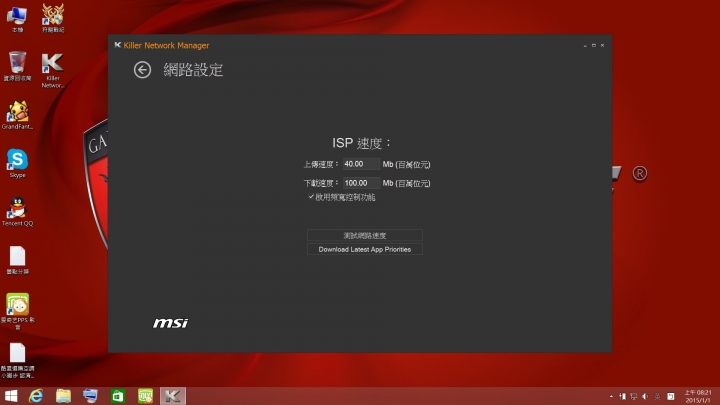
Task: Show hidden system tray icons
Action: pyautogui.click(x=611, y=396)
